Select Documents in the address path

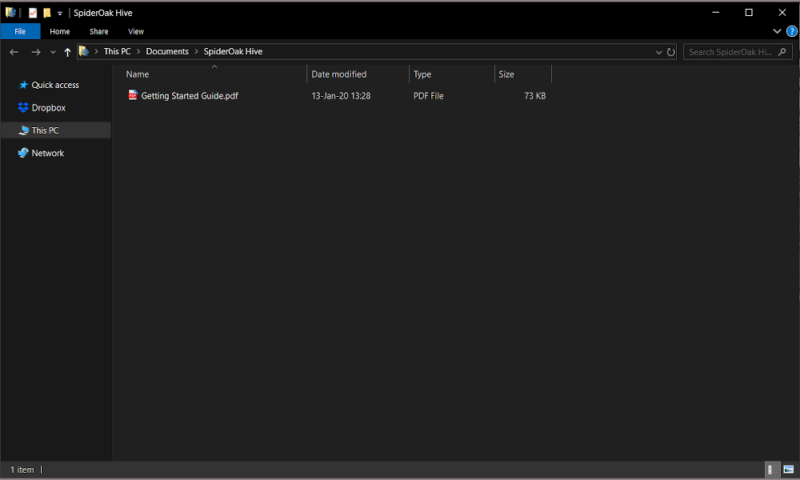coord(167,52)
